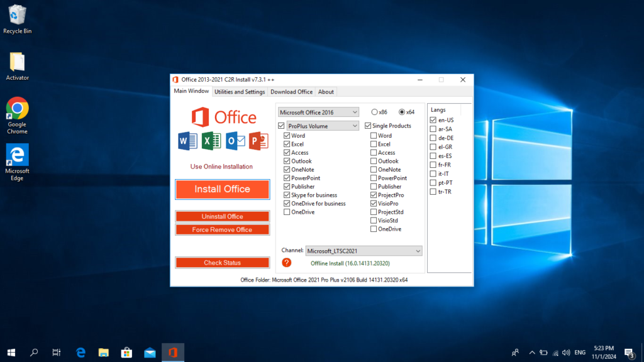Click the taskbar clock and date
Screen dimensions: 644x362
[x=604, y=353]
